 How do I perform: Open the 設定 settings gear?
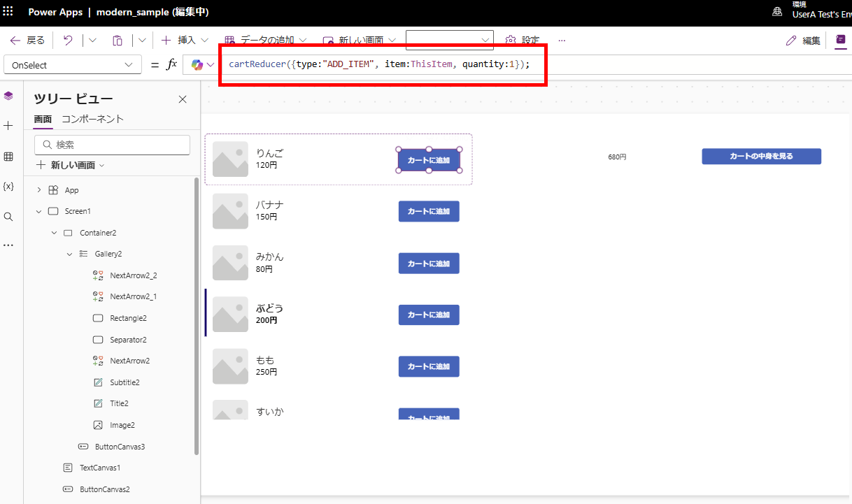pyautogui.click(x=519, y=40)
